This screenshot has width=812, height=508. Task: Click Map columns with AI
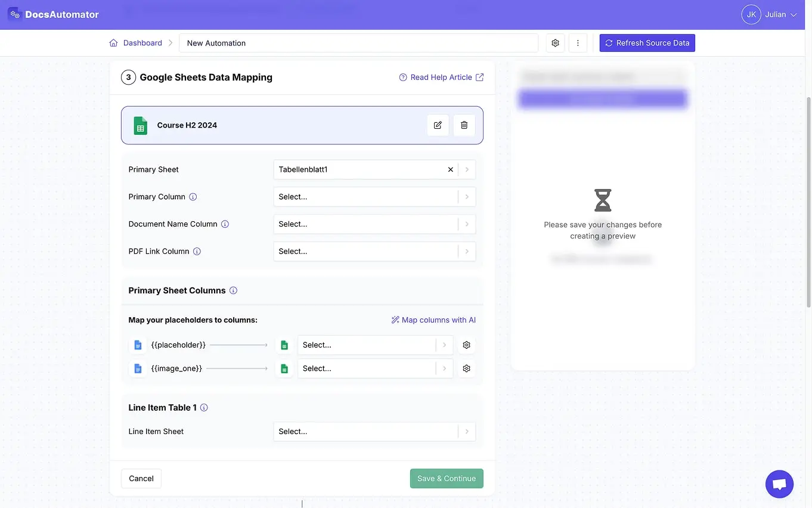click(433, 320)
